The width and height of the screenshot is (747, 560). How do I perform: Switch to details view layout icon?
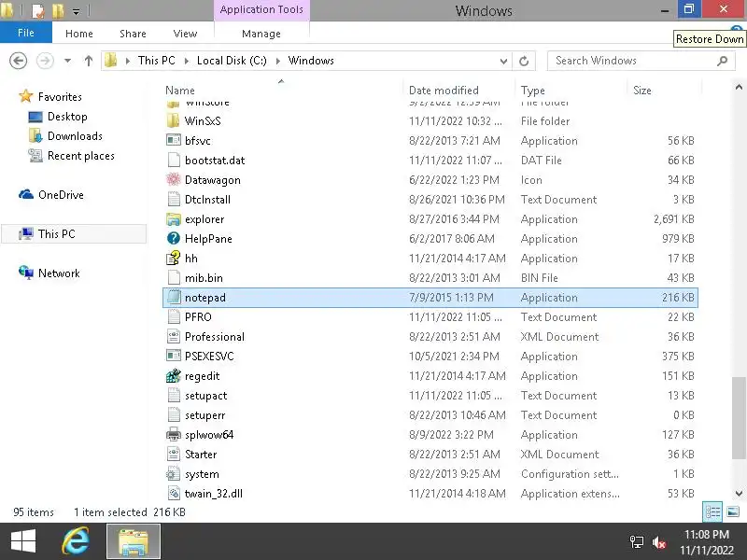pyautogui.click(x=712, y=511)
